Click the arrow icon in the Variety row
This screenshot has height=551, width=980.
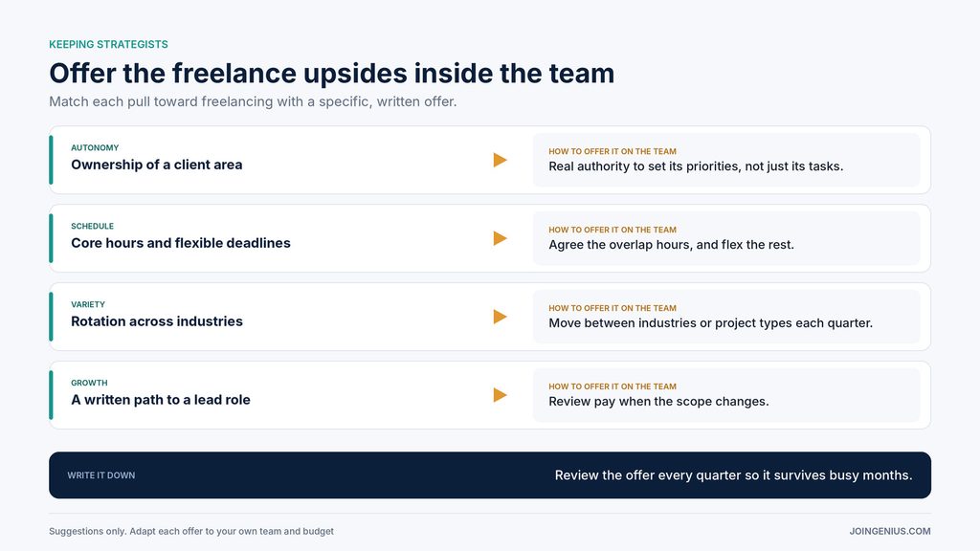500,317
